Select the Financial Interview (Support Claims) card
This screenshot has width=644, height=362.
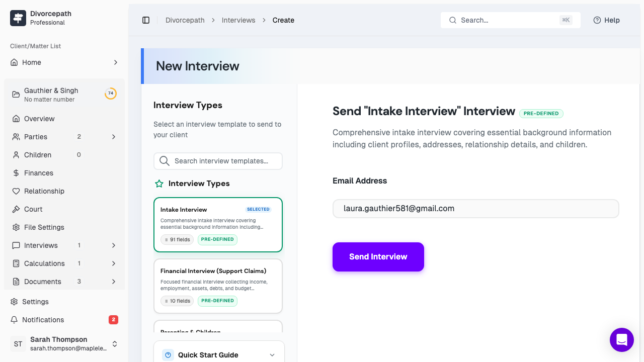[218, 286]
